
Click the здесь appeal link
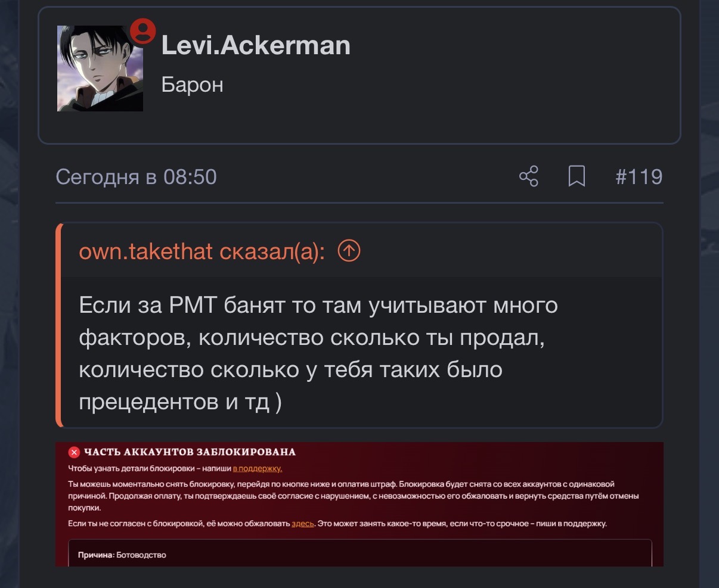(x=303, y=524)
